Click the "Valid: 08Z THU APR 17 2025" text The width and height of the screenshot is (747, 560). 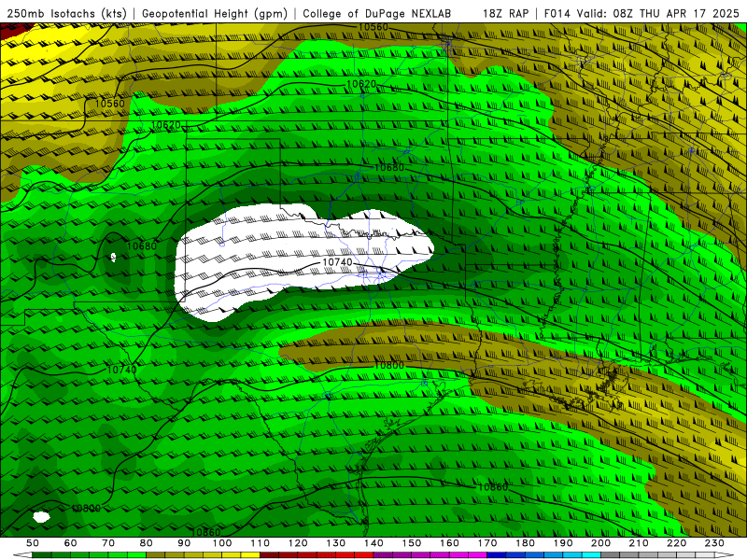658,13
